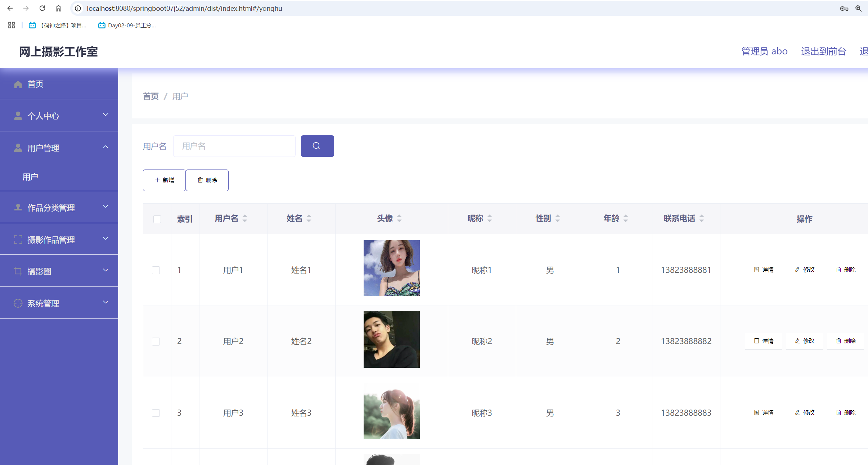Click the 个人中心 person icon
This screenshot has width=868, height=465.
tap(18, 116)
